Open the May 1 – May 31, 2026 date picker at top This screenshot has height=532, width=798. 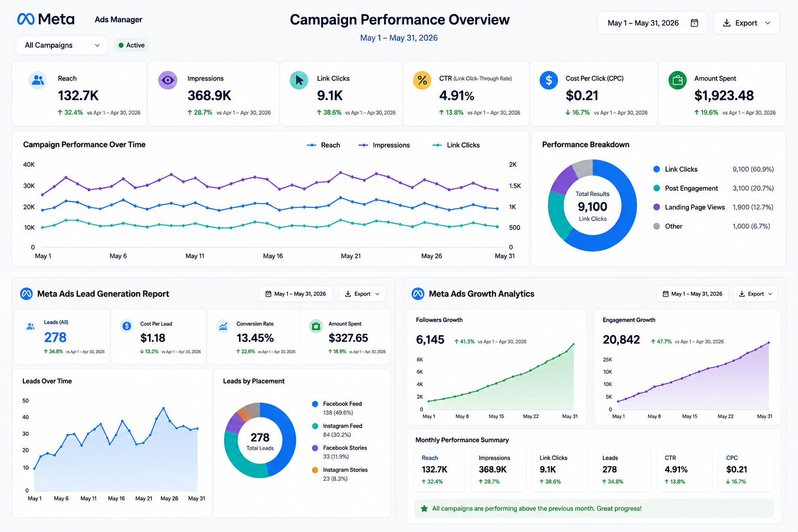coord(653,23)
